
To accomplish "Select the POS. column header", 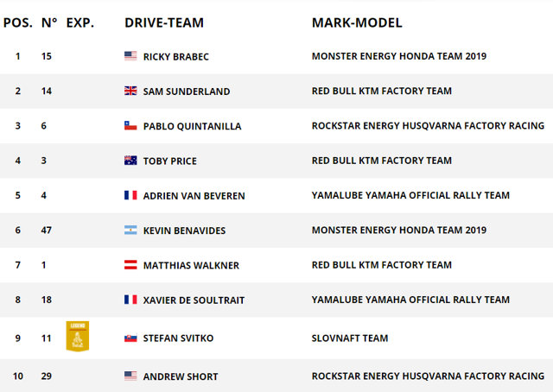I will (x=17, y=23).
